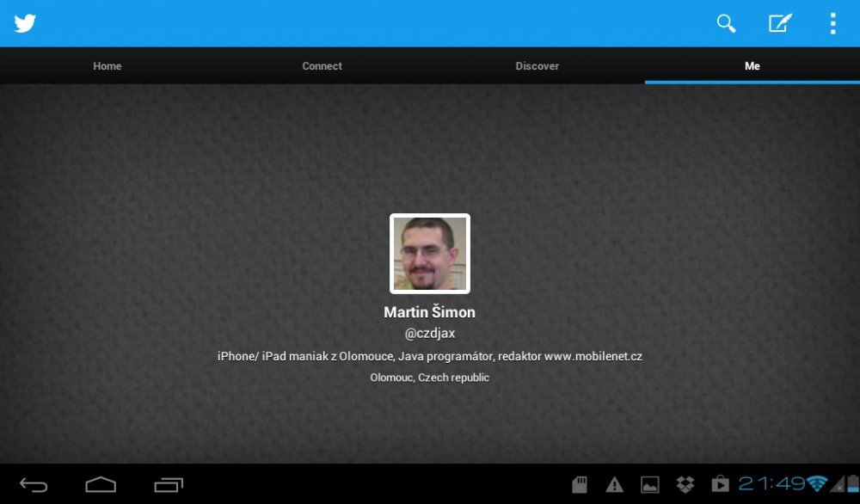Tap the Olomouc, Czech republic location
860x504 pixels.
click(x=430, y=378)
